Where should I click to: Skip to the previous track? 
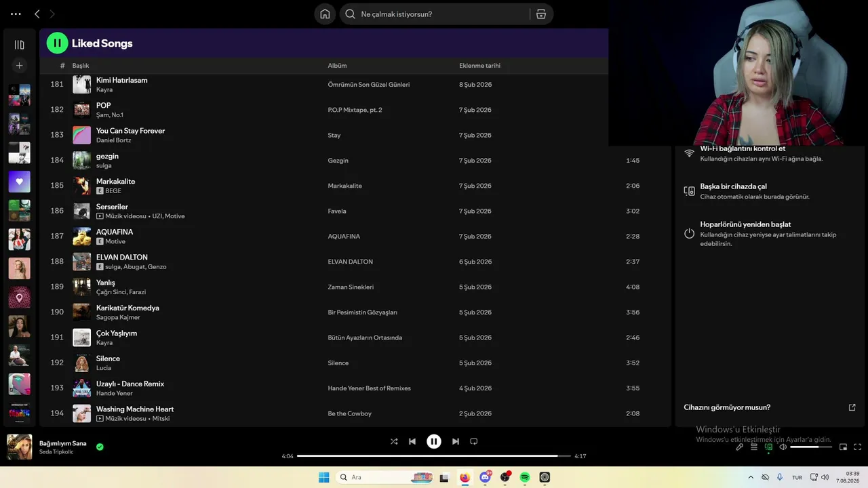tap(412, 441)
